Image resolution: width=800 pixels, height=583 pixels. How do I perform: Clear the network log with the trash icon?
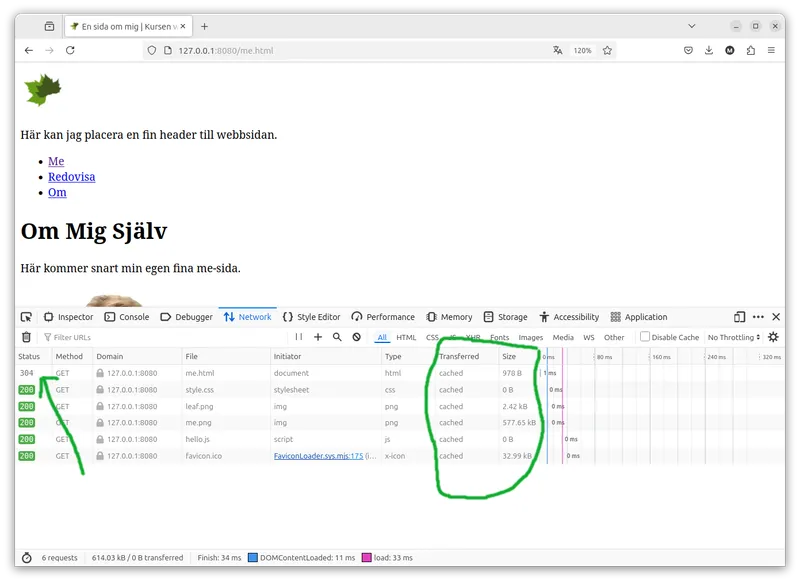tap(27, 337)
